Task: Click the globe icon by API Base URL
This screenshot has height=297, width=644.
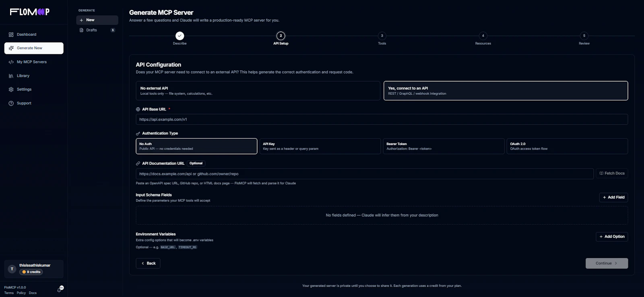Action: pos(138,109)
